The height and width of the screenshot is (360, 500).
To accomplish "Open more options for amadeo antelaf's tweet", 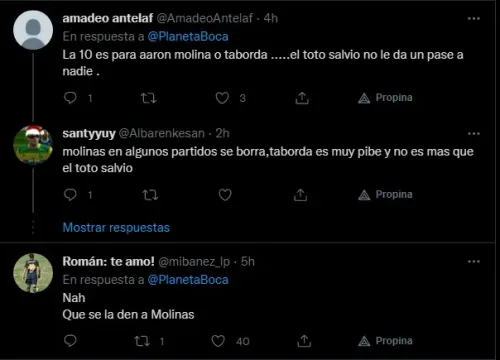I will click(474, 18).
